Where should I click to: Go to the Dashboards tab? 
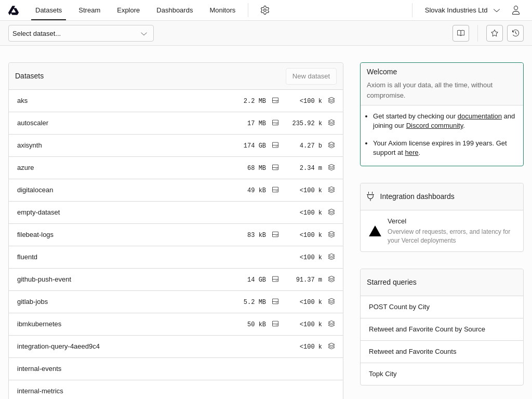175,10
